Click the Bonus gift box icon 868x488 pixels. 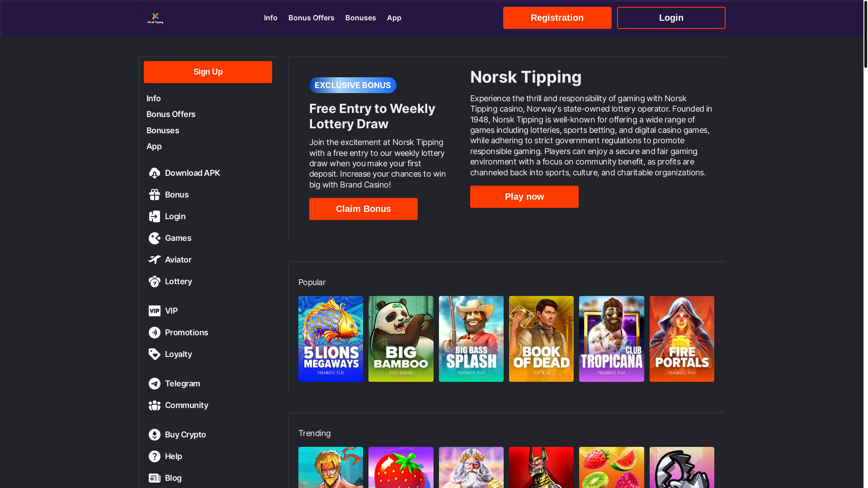(x=155, y=195)
